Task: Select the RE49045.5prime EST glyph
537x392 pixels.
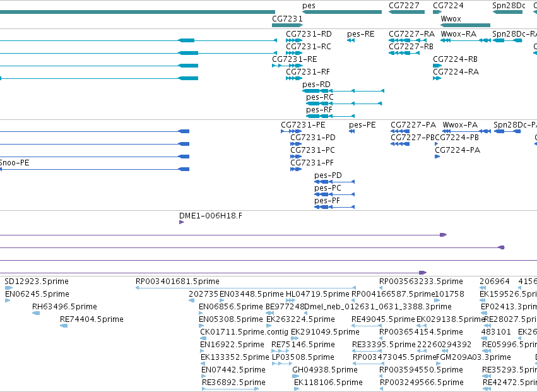Action: (367, 326)
